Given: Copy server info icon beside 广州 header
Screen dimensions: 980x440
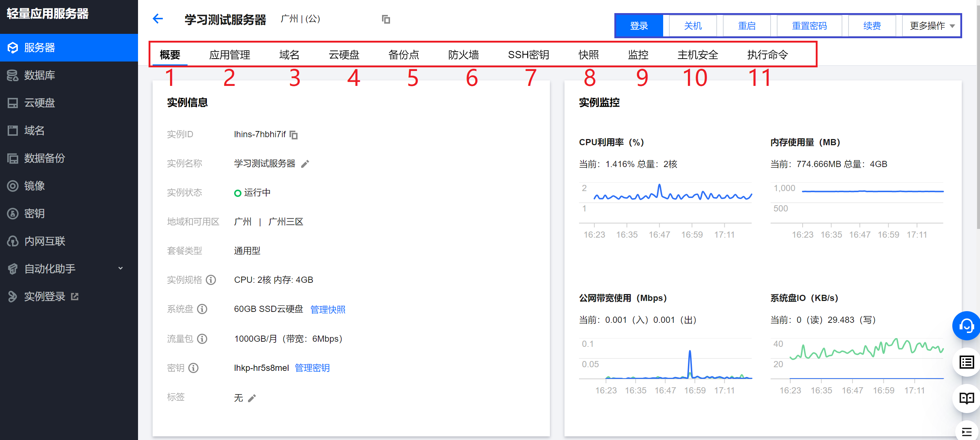Looking at the screenshot, I should coord(386,19).
